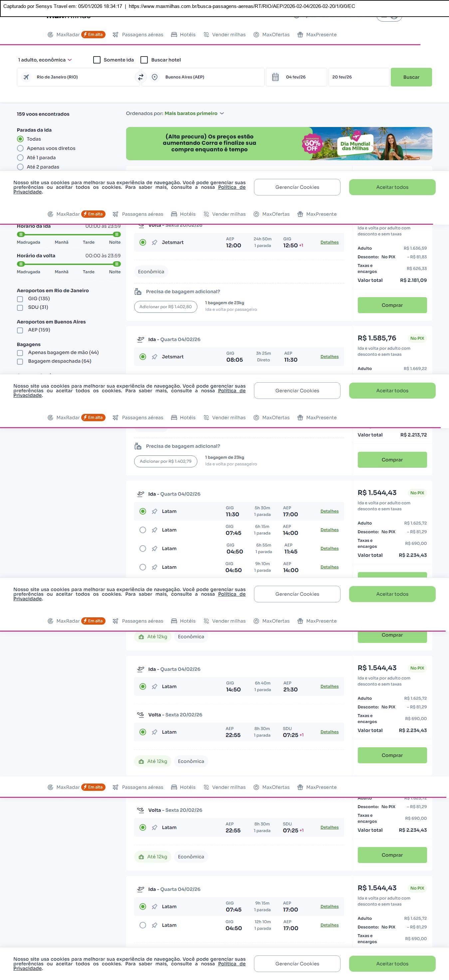Click the airplane icon beside Rio de Janeiro (RIO)
449x980 pixels.
(26, 77)
